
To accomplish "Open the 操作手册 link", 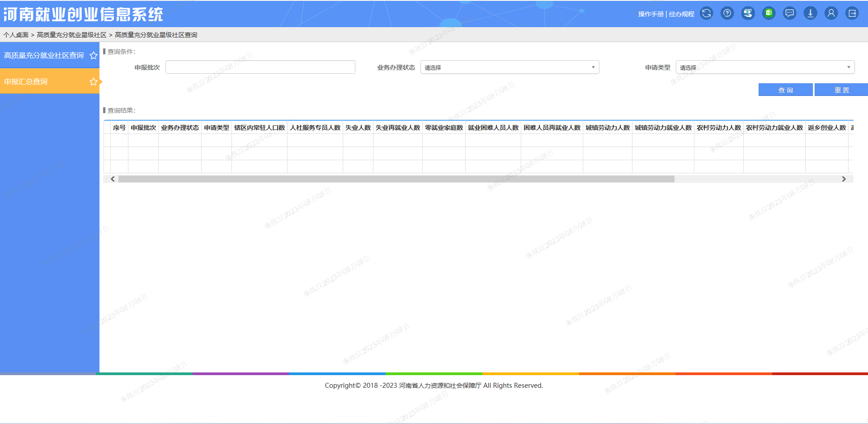I will point(651,14).
